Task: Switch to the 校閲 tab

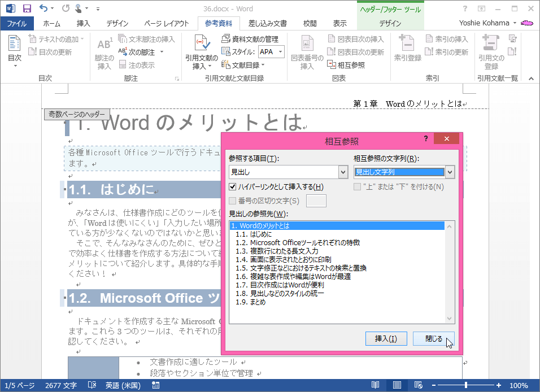Action: click(310, 23)
